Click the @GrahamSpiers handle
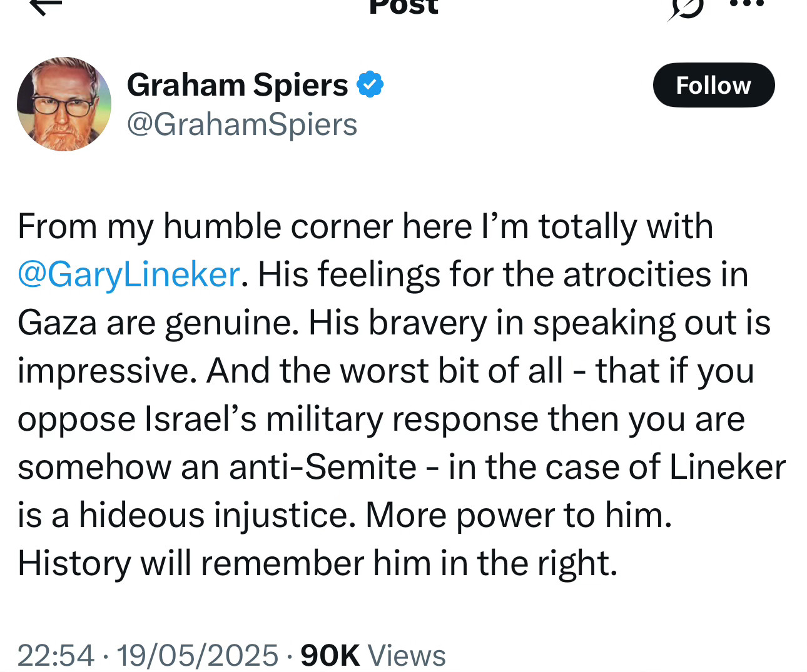This screenshot has width=807, height=672. (242, 124)
